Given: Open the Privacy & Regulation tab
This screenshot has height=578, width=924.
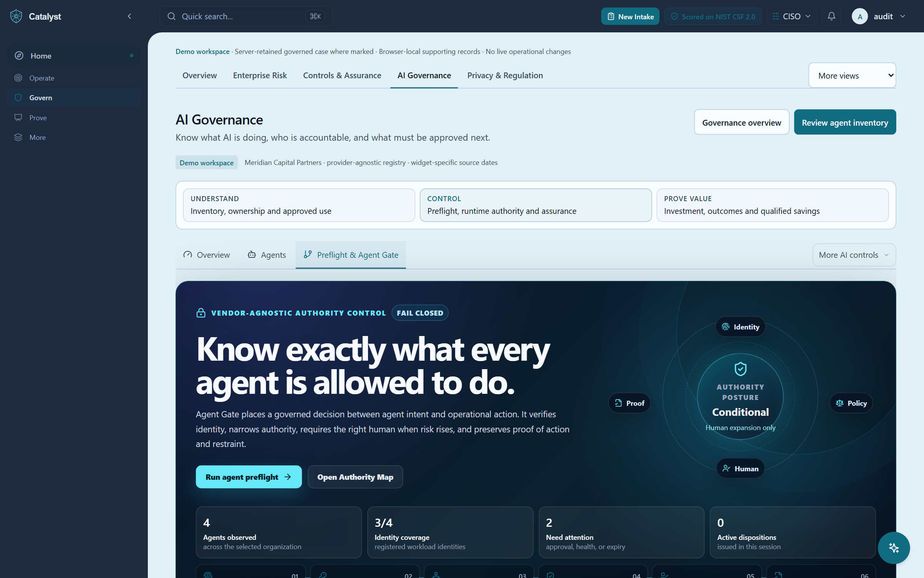Looking at the screenshot, I should coord(505,76).
